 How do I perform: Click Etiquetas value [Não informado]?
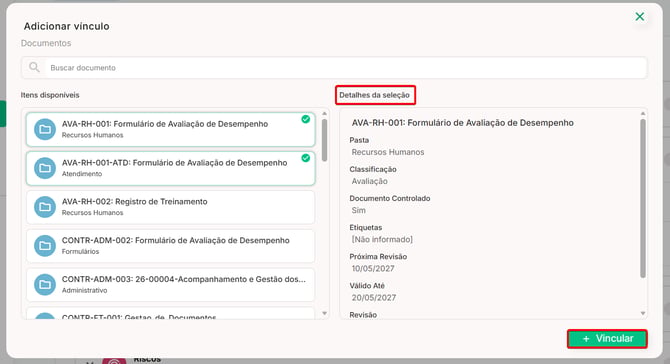[382, 239]
